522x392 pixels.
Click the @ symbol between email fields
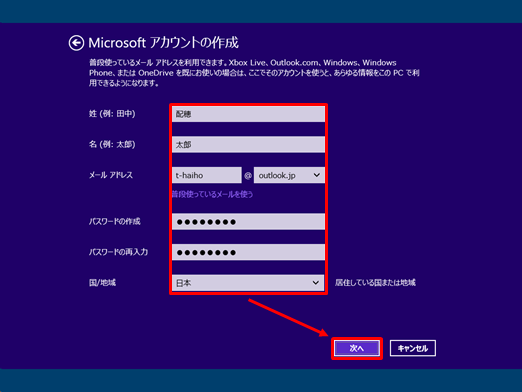click(x=248, y=176)
